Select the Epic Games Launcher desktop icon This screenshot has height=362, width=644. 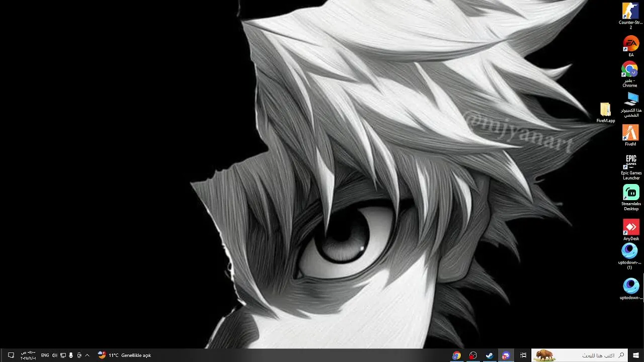click(x=631, y=167)
